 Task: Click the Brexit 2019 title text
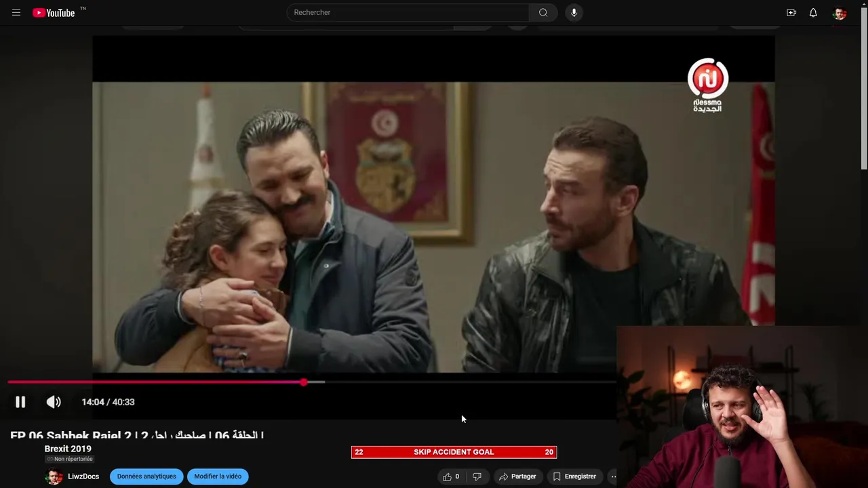(68, 449)
